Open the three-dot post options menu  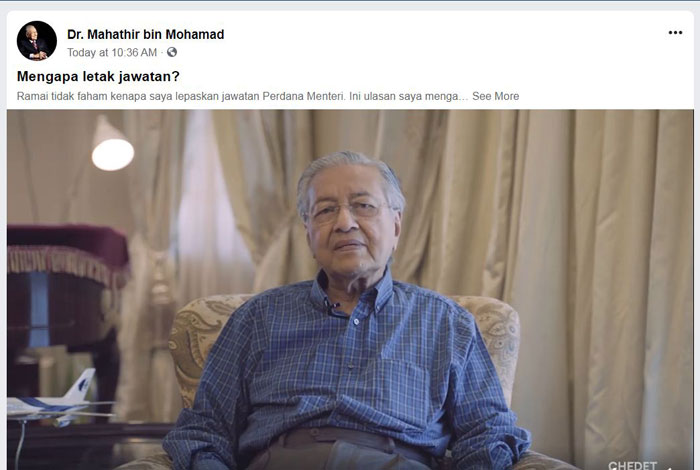(x=675, y=33)
